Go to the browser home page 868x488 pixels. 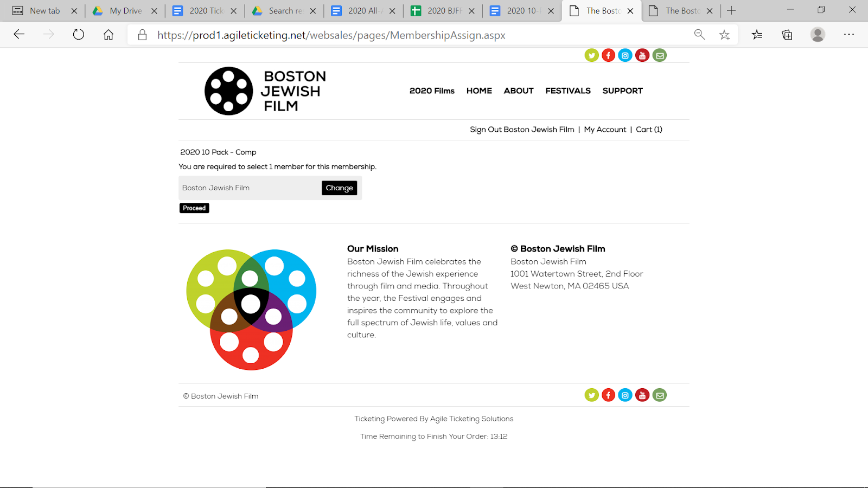click(x=108, y=35)
